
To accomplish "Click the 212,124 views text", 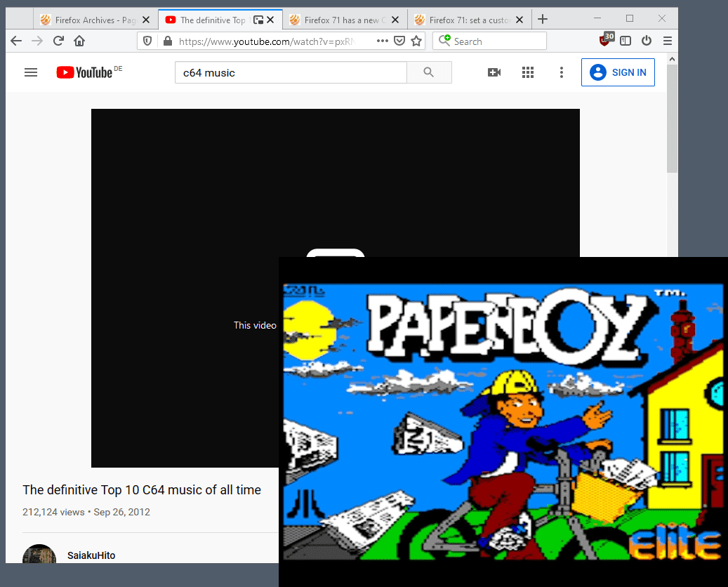I will click(x=53, y=513).
